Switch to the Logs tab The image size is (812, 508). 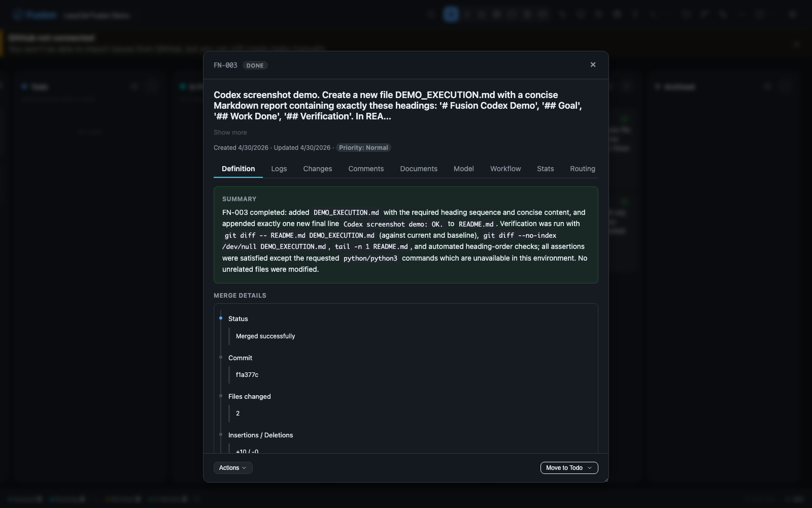click(x=279, y=169)
